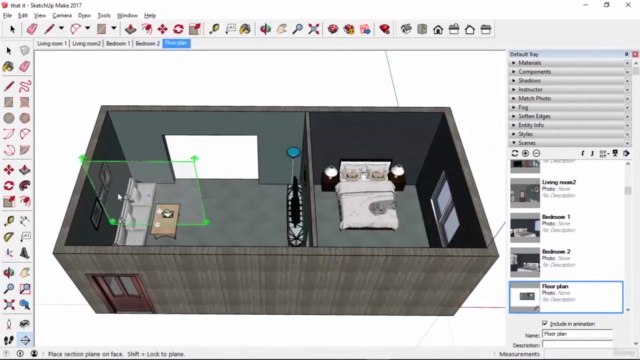Close Default Tray red X button
Image resolution: width=640 pixels, height=360 pixels.
click(x=635, y=54)
